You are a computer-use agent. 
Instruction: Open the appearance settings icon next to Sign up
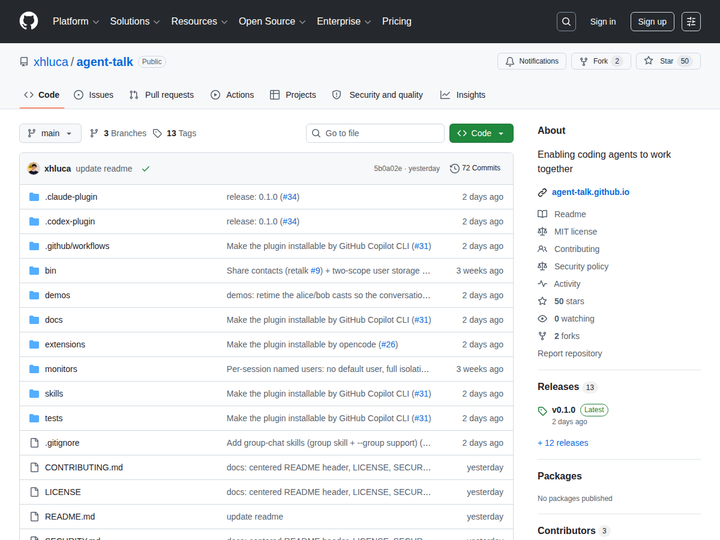coord(691,22)
